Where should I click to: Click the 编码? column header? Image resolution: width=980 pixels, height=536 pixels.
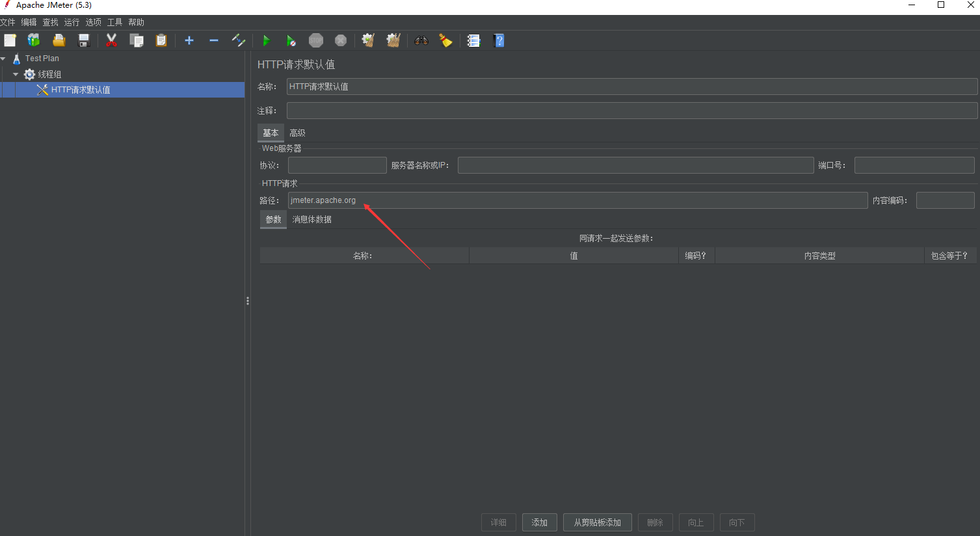point(696,256)
